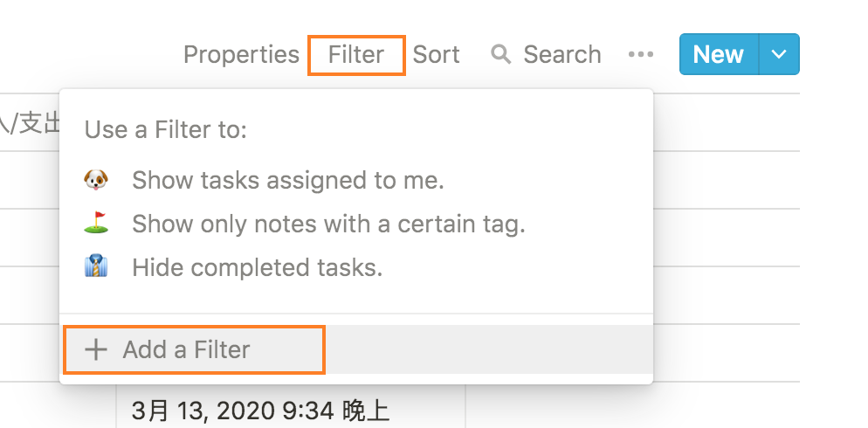Screen dimensions: 868x428
Task: Open the Properties menu
Action: pyautogui.click(x=241, y=54)
